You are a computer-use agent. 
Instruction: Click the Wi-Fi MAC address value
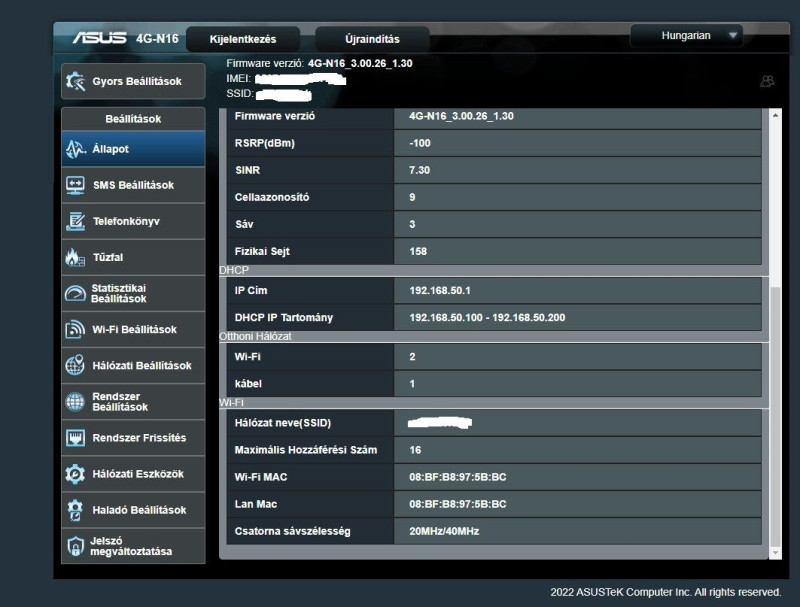pos(458,477)
